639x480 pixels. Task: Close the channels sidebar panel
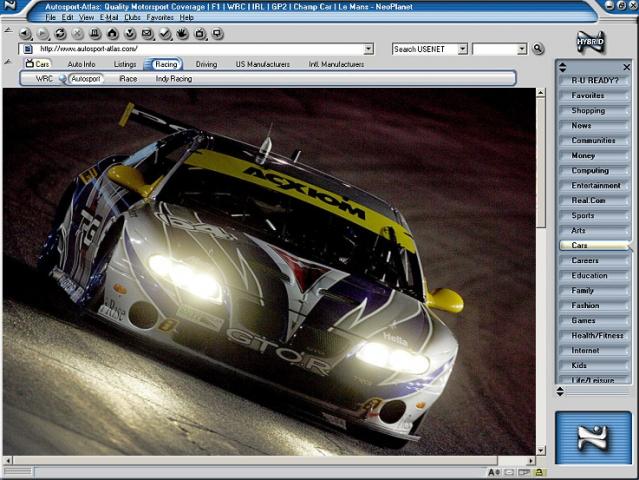point(626,67)
